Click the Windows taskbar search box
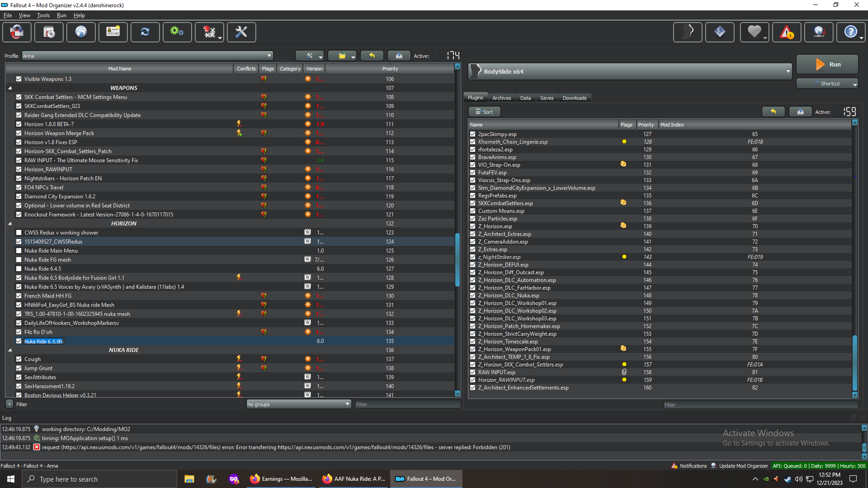 [x=99, y=479]
